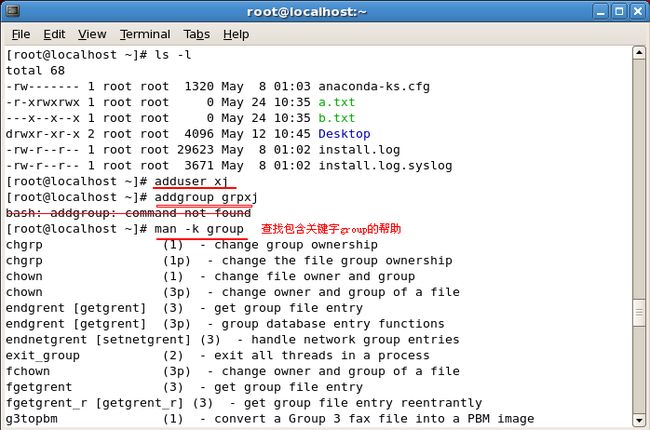The image size is (650, 430).
Task: Click the exit_group entry
Action: (43, 355)
